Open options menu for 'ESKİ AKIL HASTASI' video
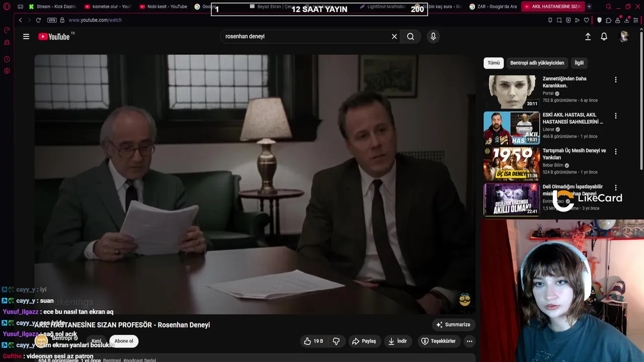The height and width of the screenshot is (362, 644). pyautogui.click(x=615, y=116)
